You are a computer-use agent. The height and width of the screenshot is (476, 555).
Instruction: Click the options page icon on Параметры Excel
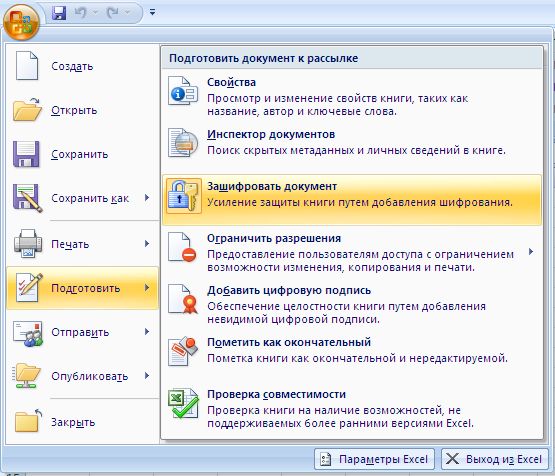(x=325, y=459)
